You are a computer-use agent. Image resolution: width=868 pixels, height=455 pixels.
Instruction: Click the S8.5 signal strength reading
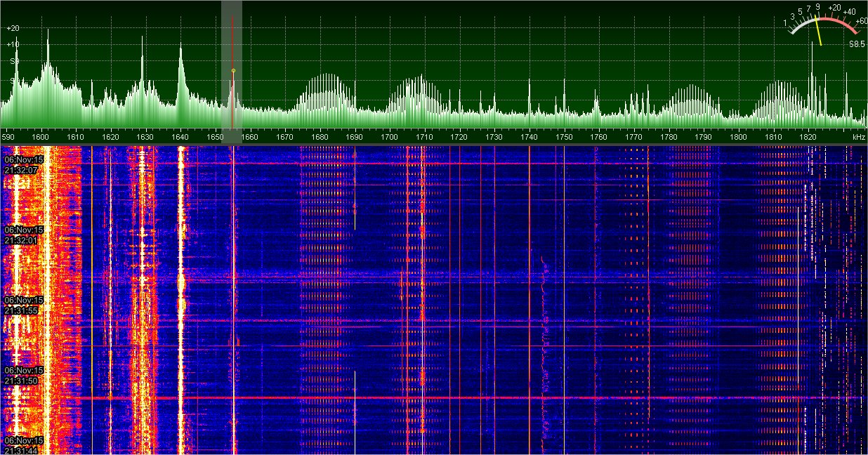click(x=856, y=44)
